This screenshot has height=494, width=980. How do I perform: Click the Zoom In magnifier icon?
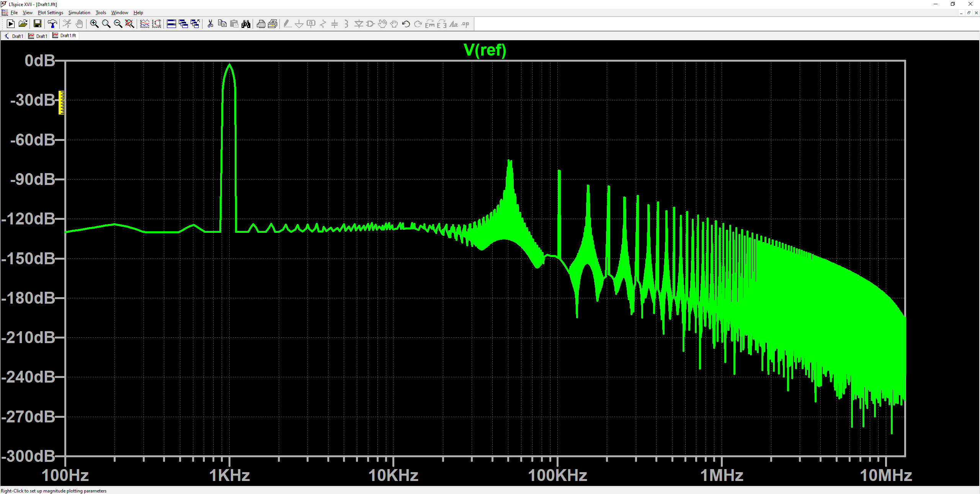point(94,24)
